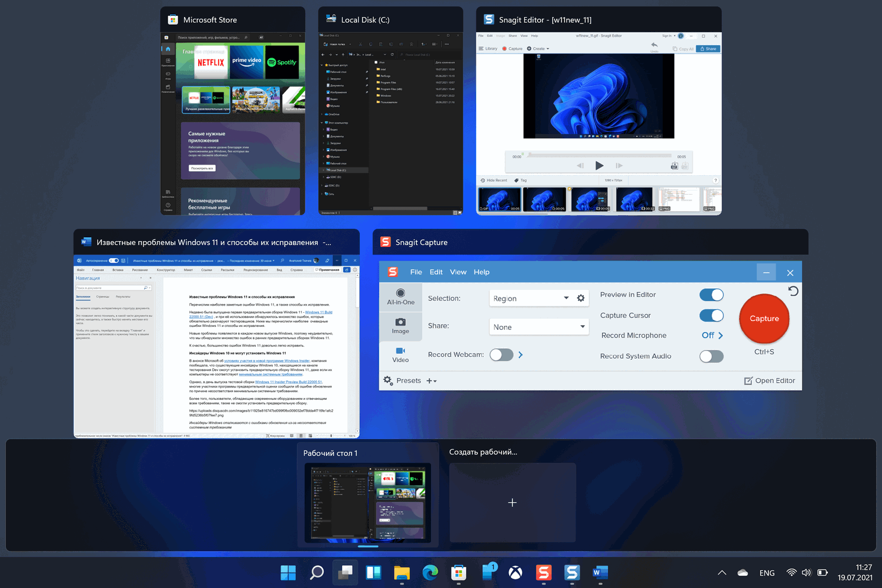Open the Share dropdown showing None

[x=539, y=327]
